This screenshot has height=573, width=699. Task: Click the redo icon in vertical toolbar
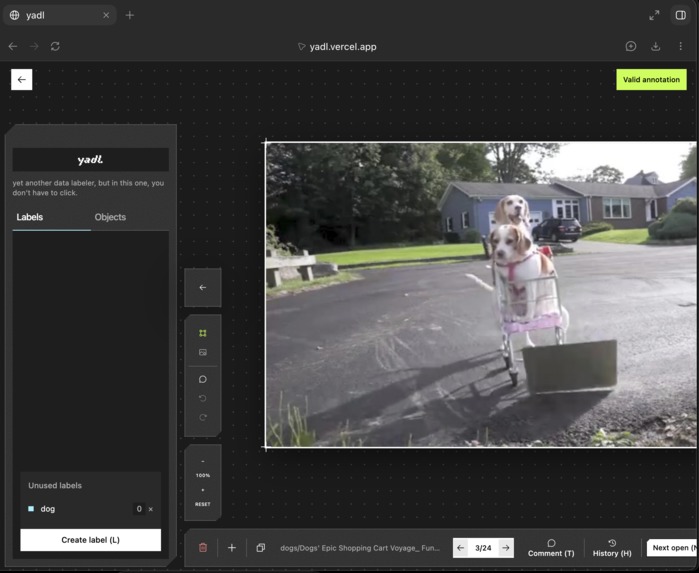203,417
